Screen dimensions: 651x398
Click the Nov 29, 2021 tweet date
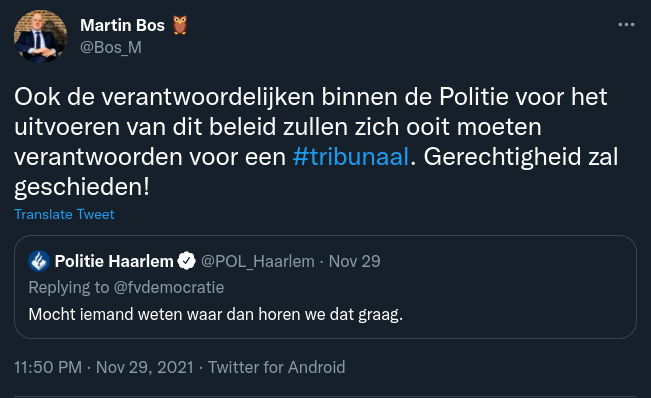144,367
